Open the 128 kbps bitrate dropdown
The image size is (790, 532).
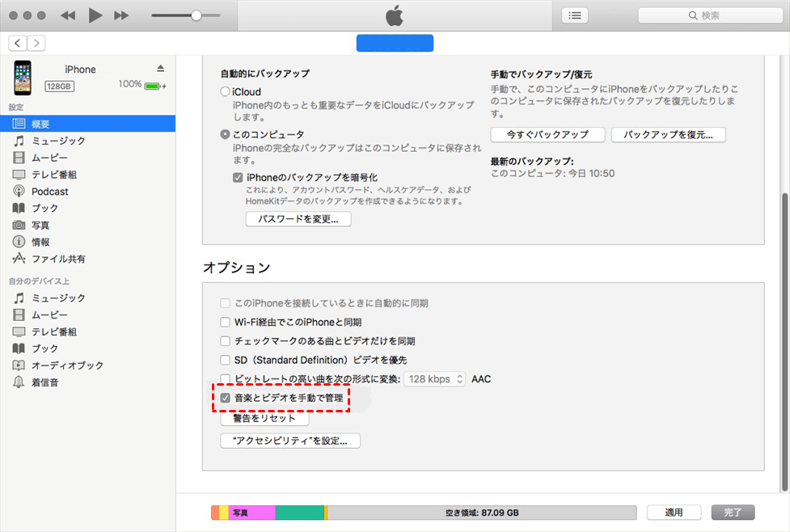(435, 379)
